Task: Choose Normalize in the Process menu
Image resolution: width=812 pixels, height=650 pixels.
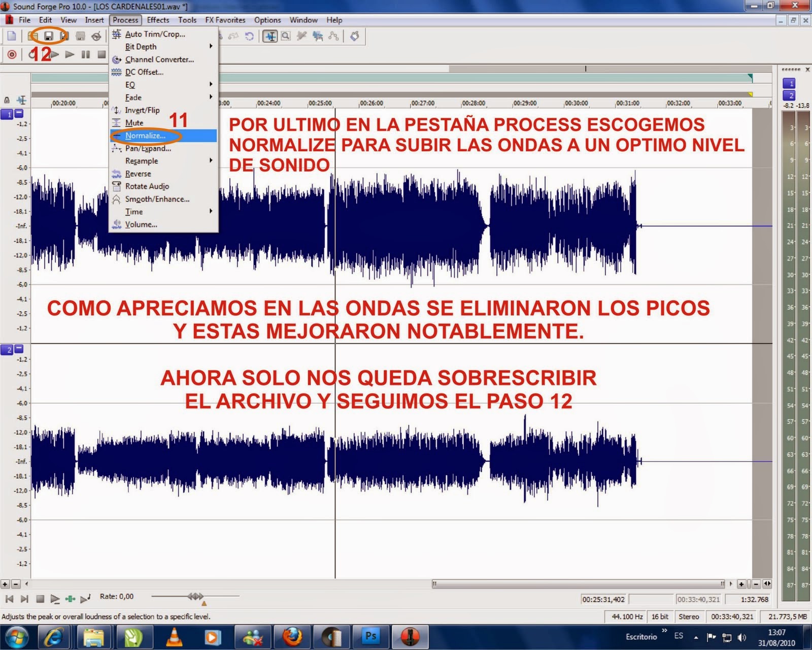Action: point(163,136)
